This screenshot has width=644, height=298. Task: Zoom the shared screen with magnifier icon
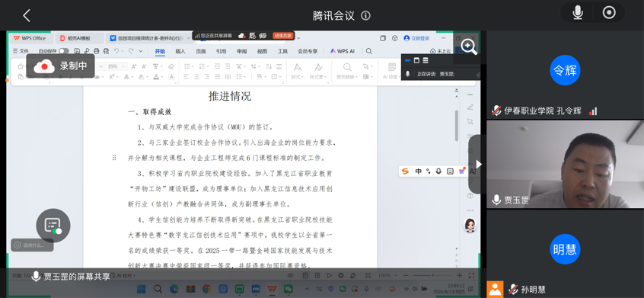pos(469,46)
